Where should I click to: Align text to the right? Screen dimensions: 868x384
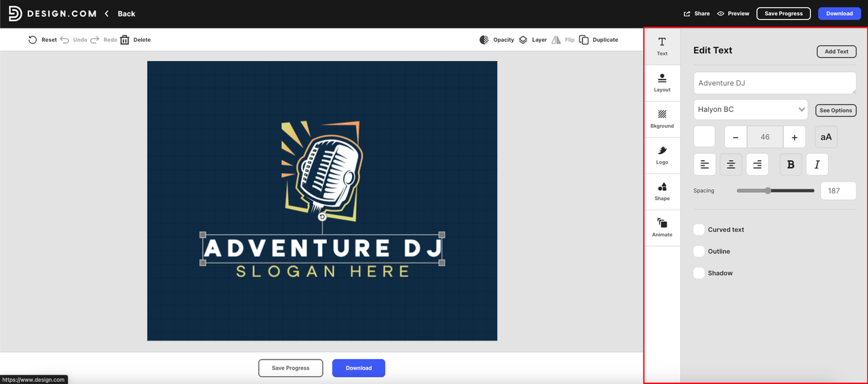click(x=757, y=164)
